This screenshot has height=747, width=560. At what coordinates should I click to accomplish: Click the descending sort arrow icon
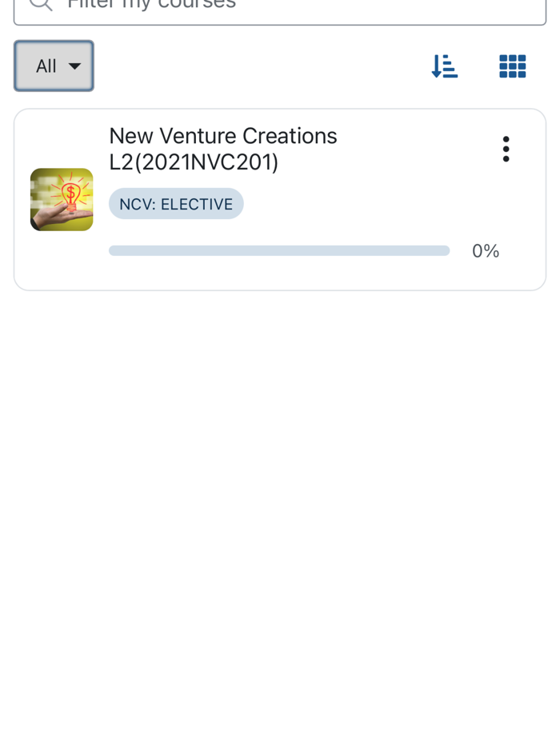click(445, 67)
